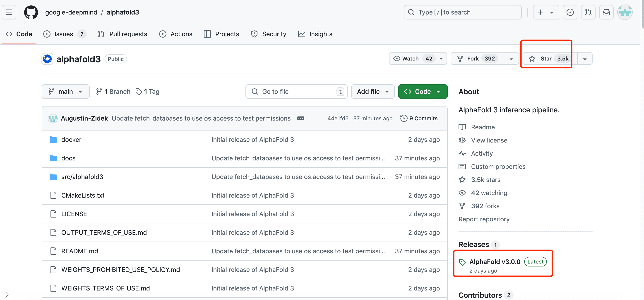Click the GitHub Octocat logo
The width and height of the screenshot is (644, 300).
pos(31,12)
